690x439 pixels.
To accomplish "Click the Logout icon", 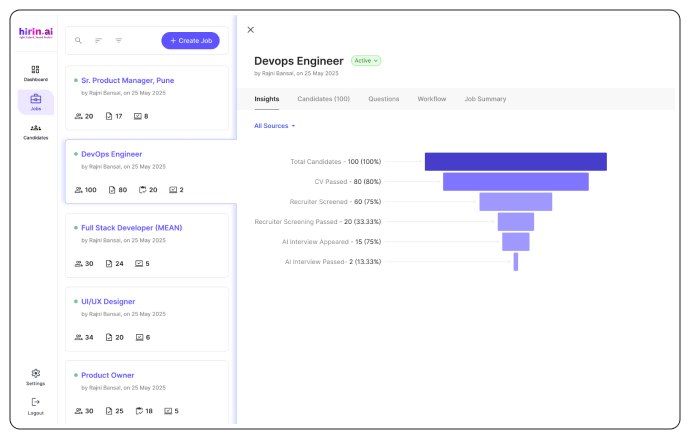I will [36, 402].
